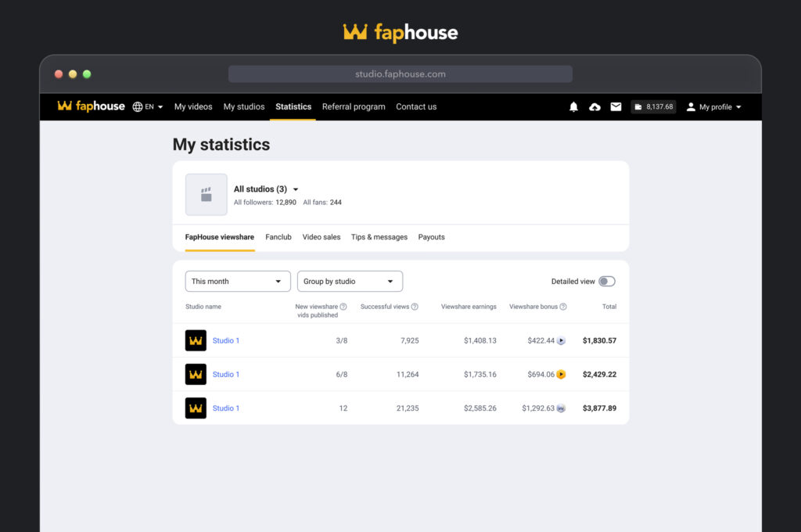Open the My videos menu
Viewport: 801px width, 532px height.
click(x=193, y=107)
